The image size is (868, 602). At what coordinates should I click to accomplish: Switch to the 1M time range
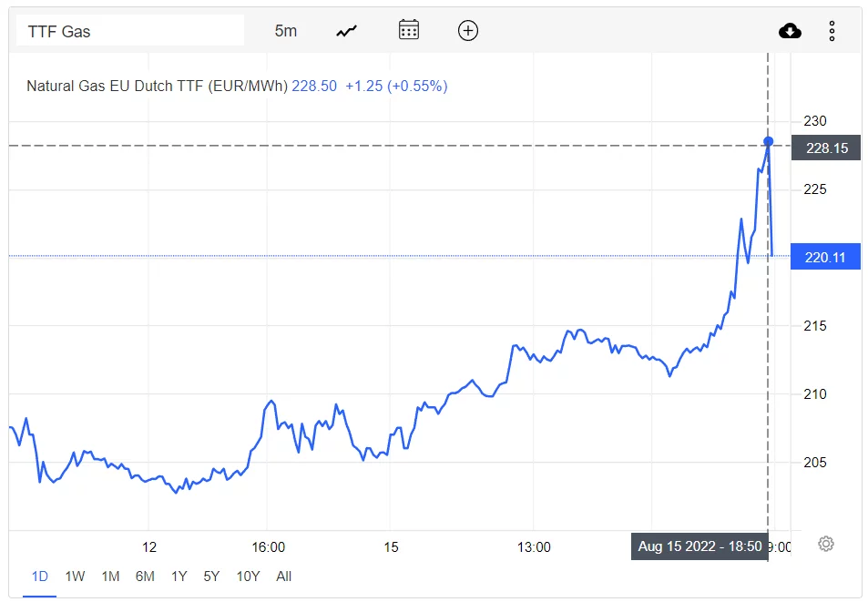[110, 576]
